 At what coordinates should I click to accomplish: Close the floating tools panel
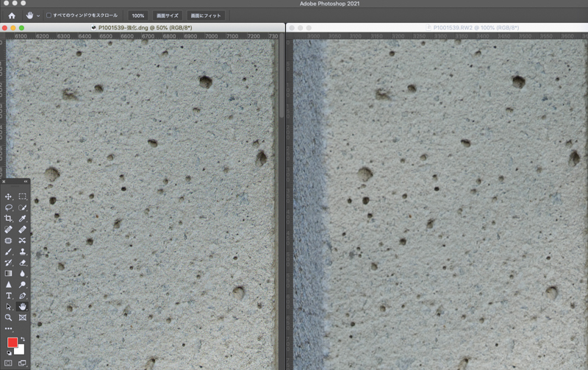pos(4,182)
